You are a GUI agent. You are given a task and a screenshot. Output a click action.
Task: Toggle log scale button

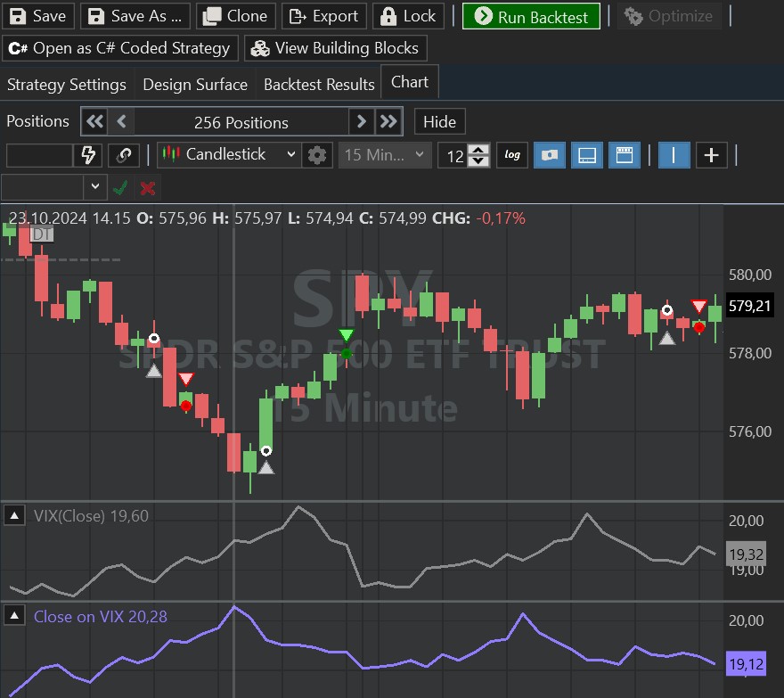pos(512,155)
